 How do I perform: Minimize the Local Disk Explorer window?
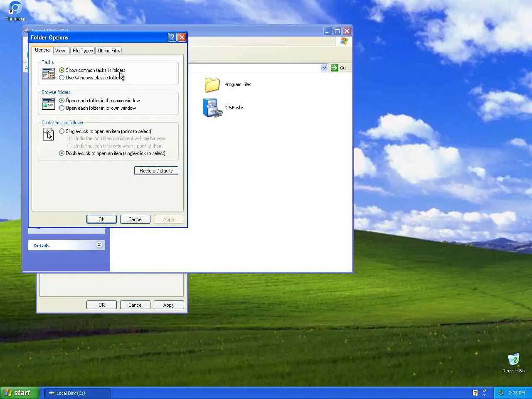coord(328,31)
